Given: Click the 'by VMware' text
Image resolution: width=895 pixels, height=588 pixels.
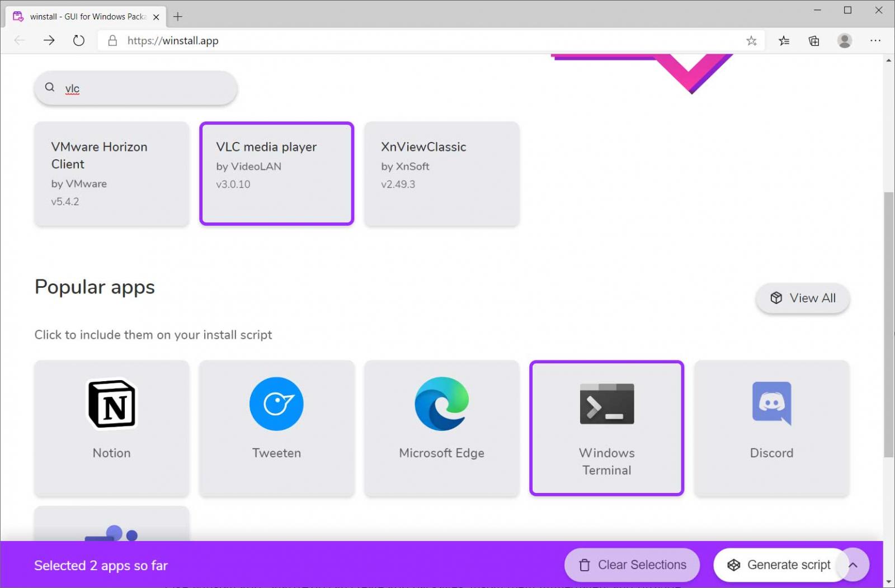Looking at the screenshot, I should (x=79, y=184).
